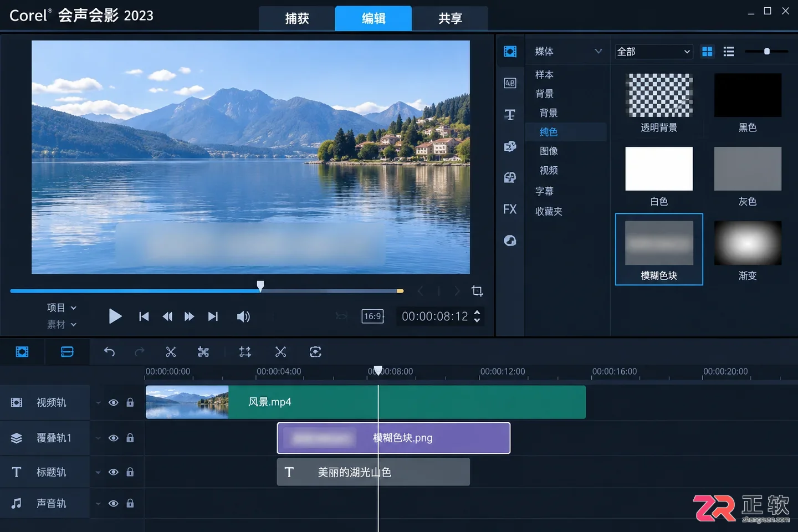This screenshot has width=798, height=532.
Task: Expand the 项目 mode dropdown
Action: tap(62, 308)
